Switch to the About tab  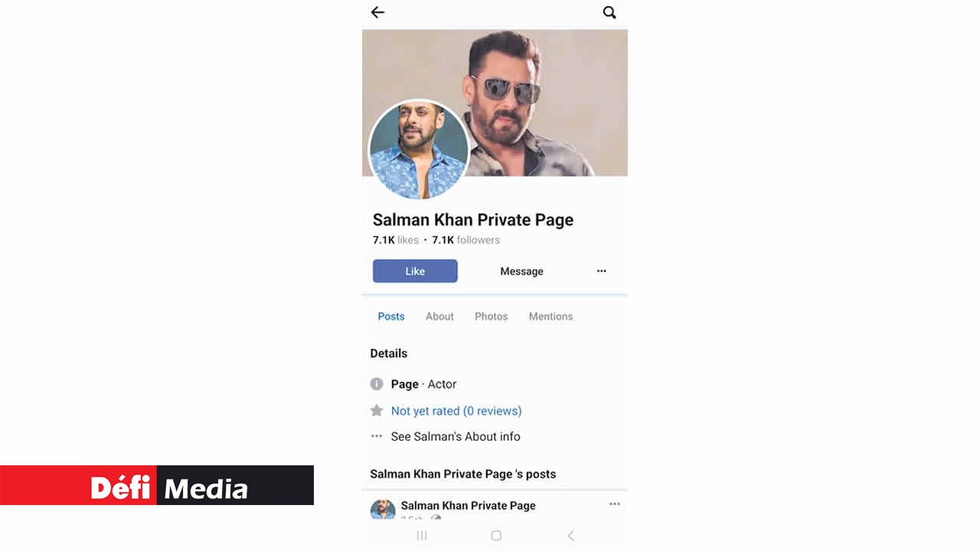pyautogui.click(x=439, y=316)
